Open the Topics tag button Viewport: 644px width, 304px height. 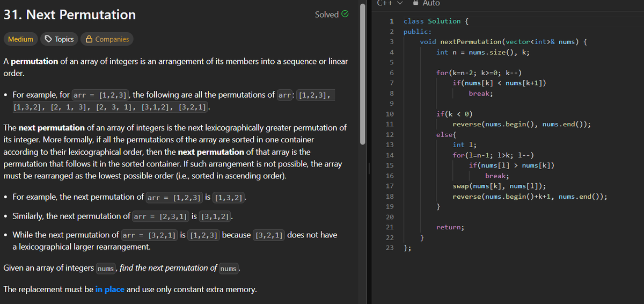click(59, 39)
